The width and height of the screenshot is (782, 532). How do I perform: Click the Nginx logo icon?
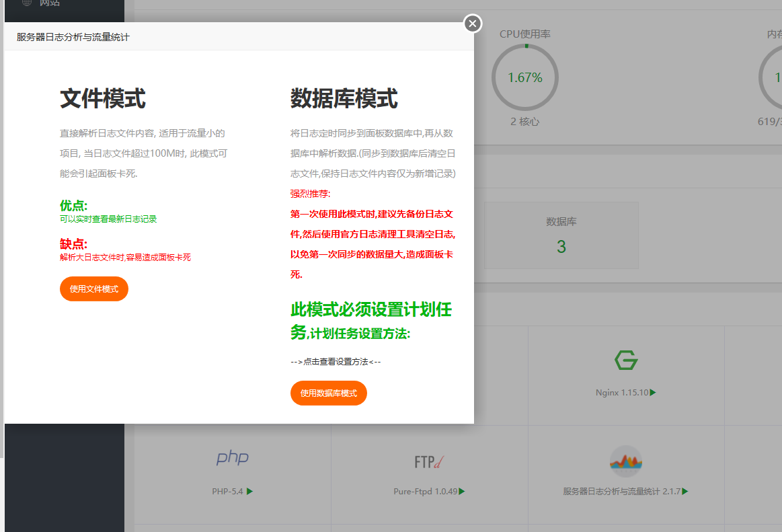(626, 360)
